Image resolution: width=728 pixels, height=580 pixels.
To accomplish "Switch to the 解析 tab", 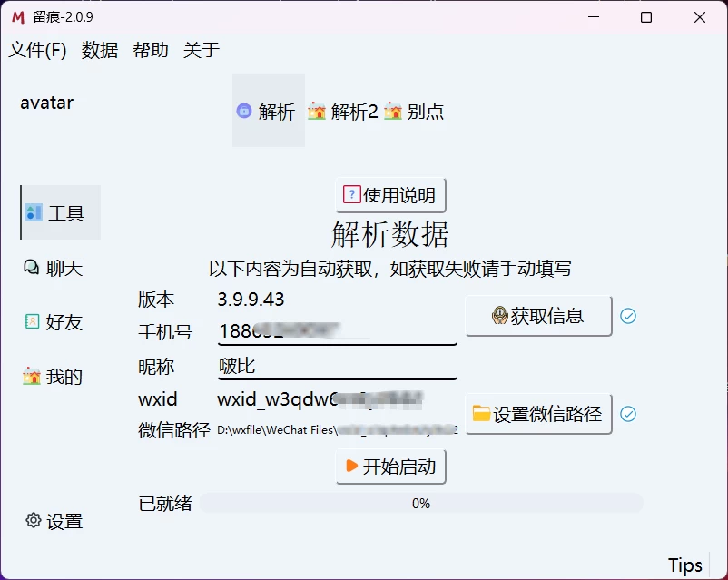I will click(269, 111).
